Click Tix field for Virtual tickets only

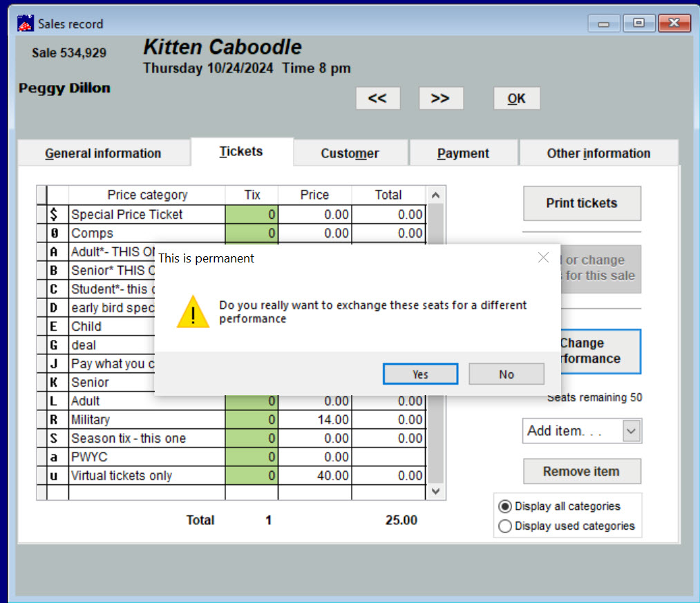point(252,476)
